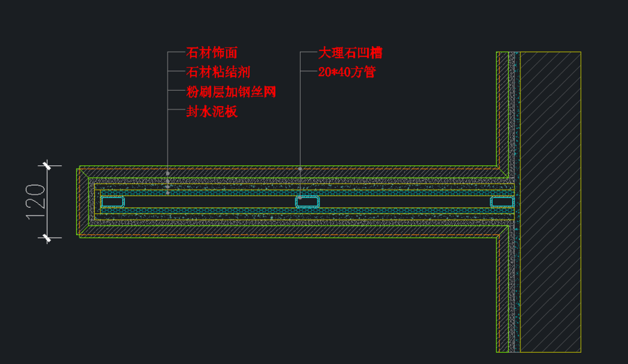Select the 石材粘结剂 annotation label
Image resolution: width=628 pixels, height=364 pixels.
[218, 72]
